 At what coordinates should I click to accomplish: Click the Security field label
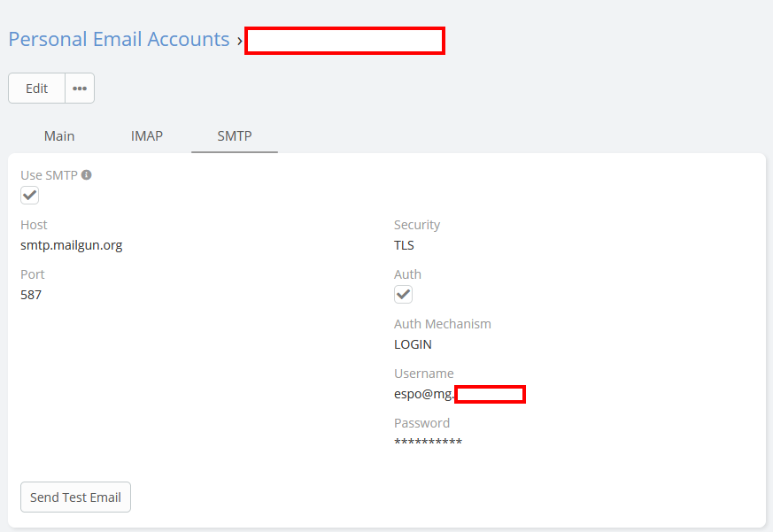(x=417, y=225)
